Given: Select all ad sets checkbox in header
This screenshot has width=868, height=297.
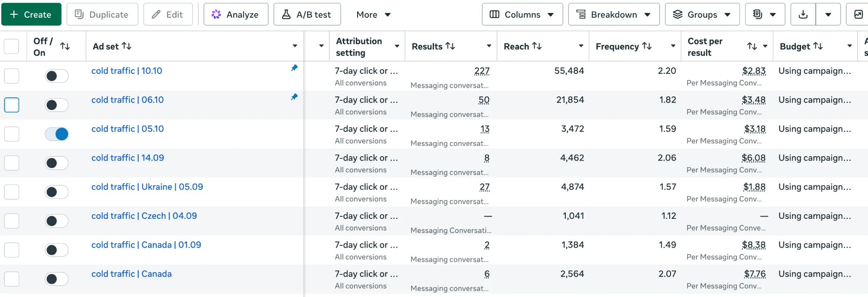Looking at the screenshot, I should (11, 46).
